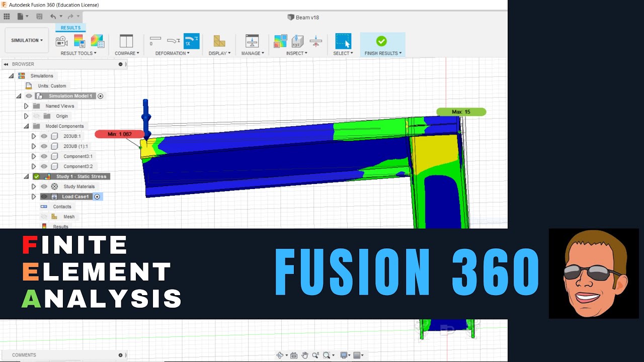
Task: Select the Pan hand tool
Action: pos(305,355)
